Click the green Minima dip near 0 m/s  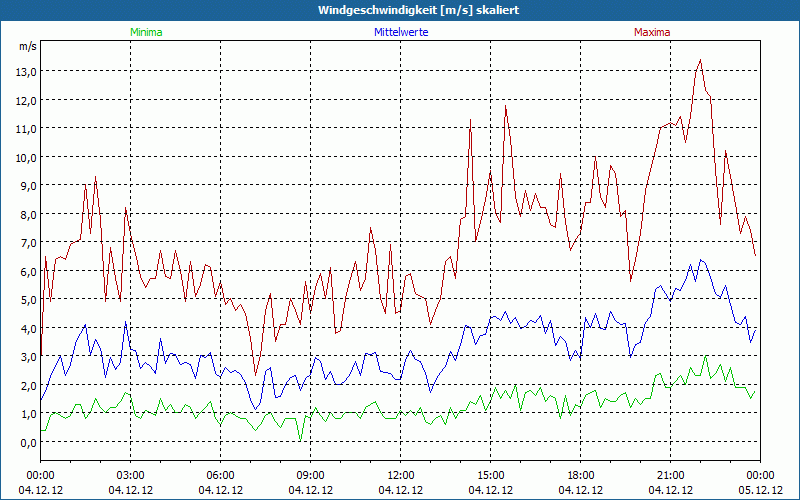[301, 439]
